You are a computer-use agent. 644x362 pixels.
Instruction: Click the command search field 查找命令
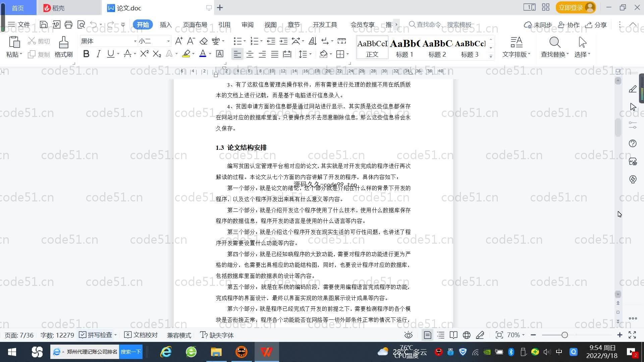[440, 24]
